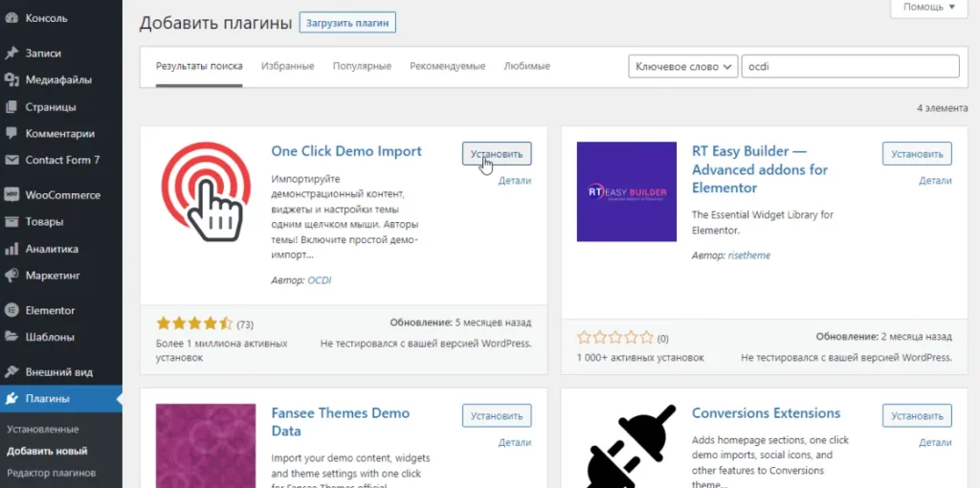
Task: Open Детали for Fansee Themes Demo Data
Action: 515,442
